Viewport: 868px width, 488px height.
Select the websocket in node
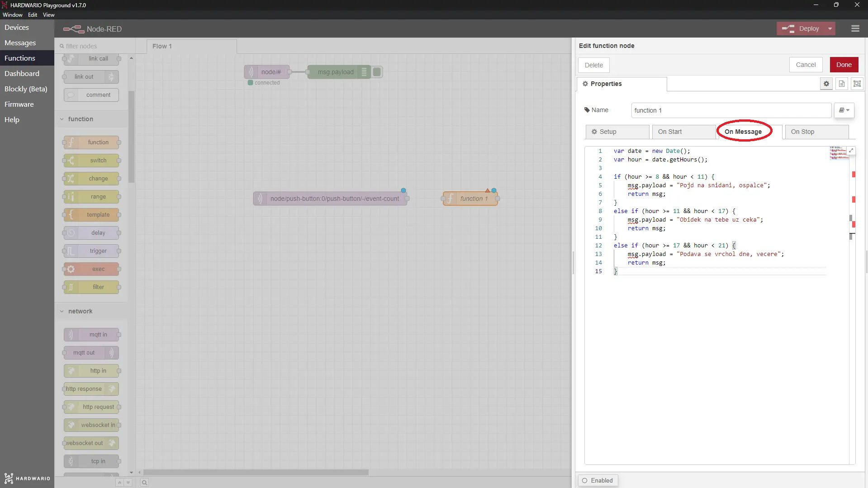click(91, 425)
